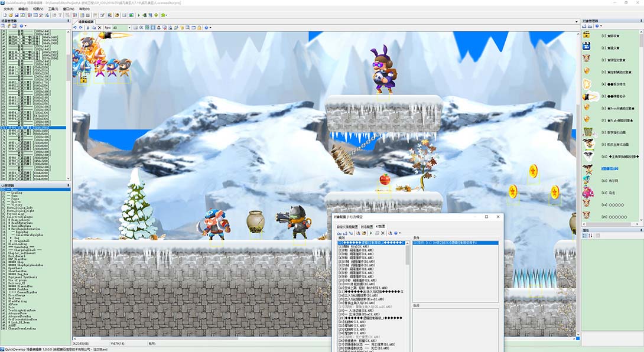This screenshot has width=644, height=352.
Task: Close the object config dialog
Action: (498, 217)
